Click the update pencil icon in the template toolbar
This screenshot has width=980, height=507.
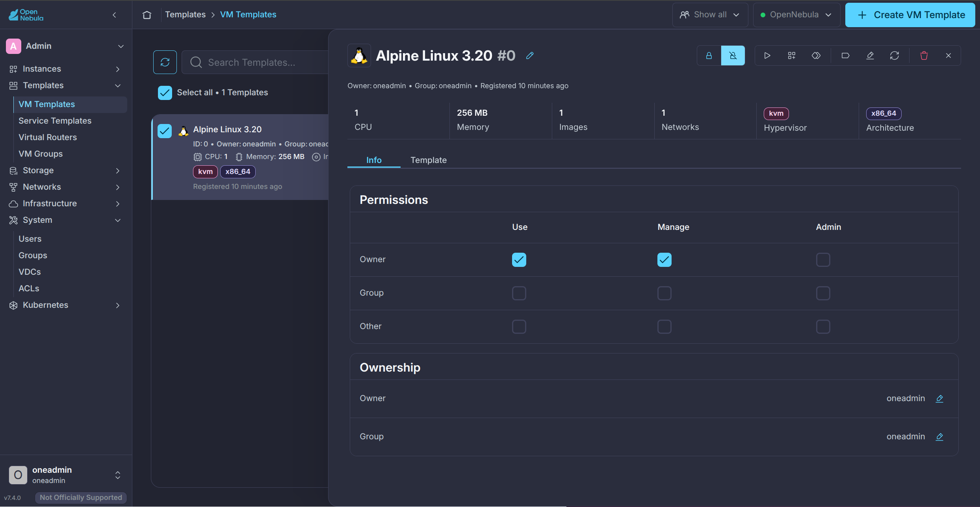pos(870,56)
